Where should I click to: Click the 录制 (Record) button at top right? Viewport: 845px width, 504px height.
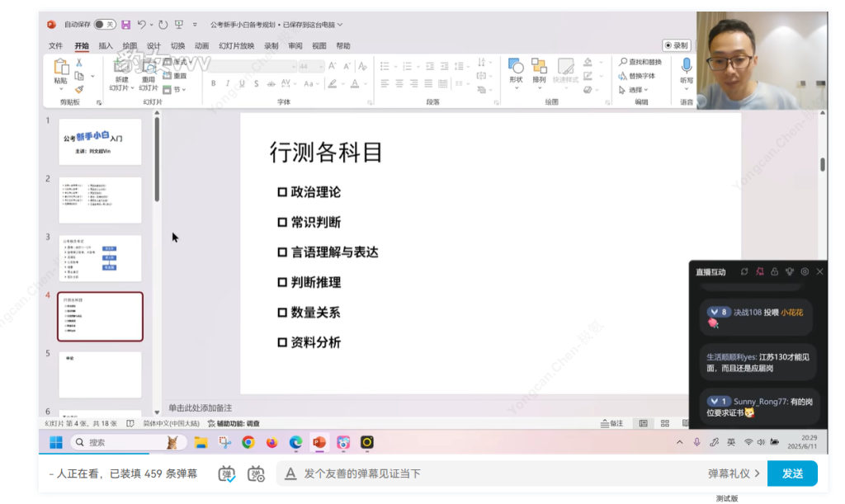tap(676, 45)
